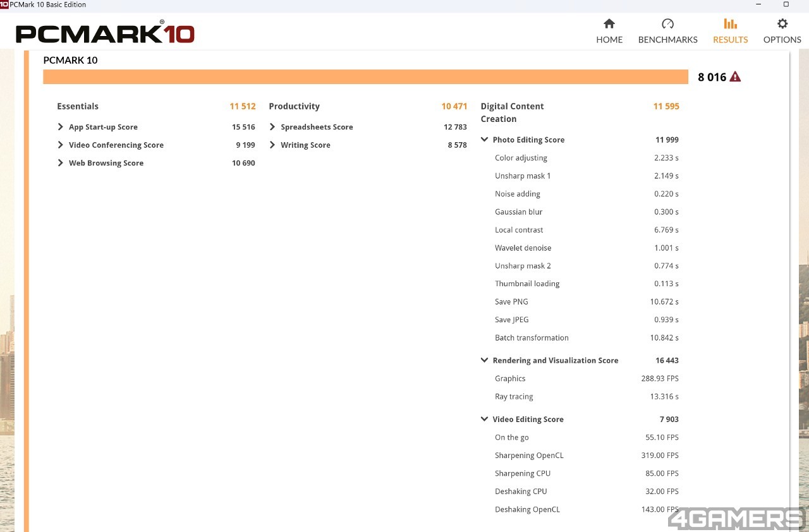This screenshot has height=532, width=809.
Task: Click the Local contrast row
Action: point(587,230)
